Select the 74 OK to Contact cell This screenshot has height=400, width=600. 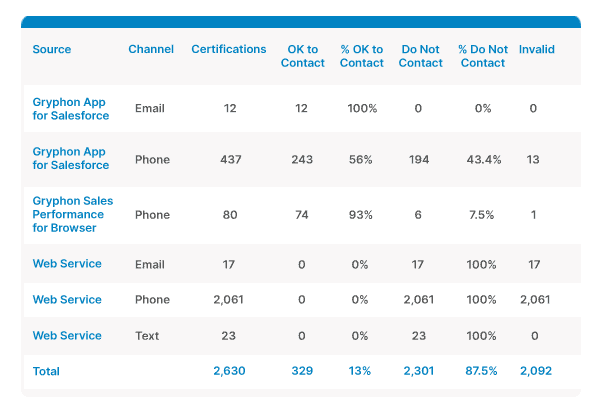[302, 215]
